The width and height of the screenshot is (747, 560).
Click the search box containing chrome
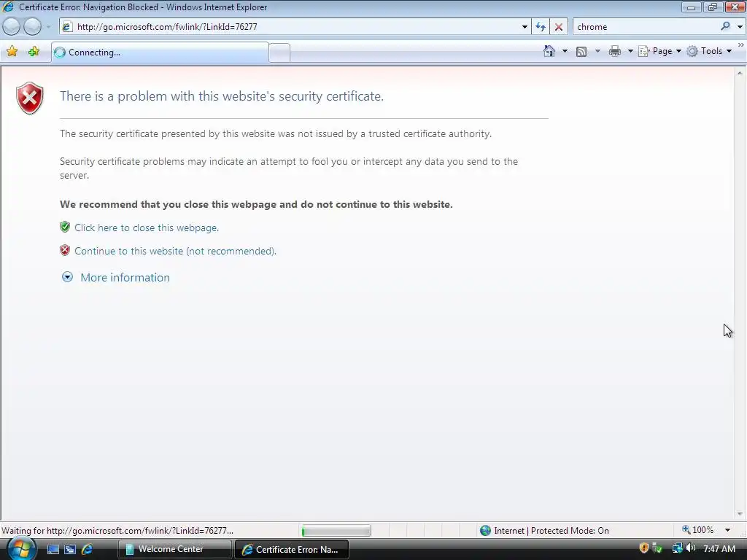coord(646,27)
